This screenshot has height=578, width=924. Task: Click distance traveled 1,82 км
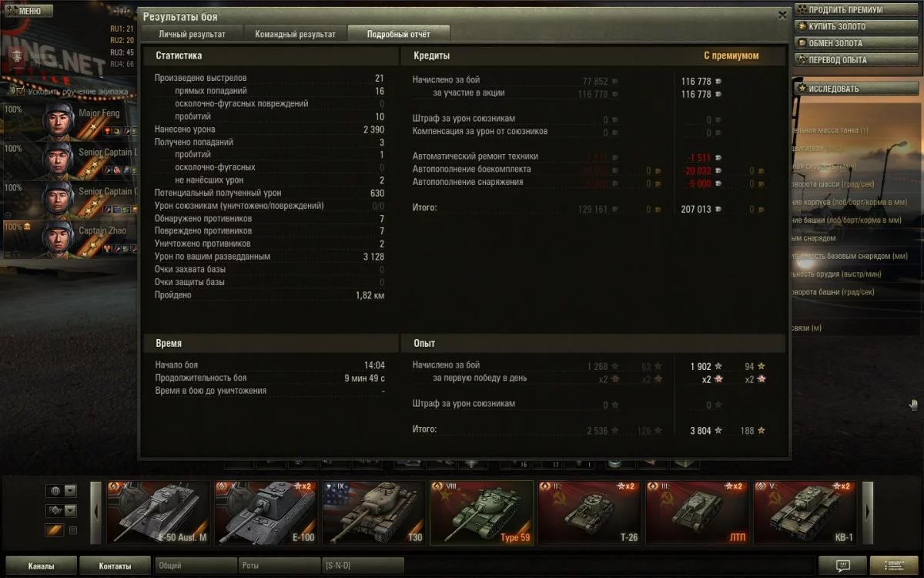tap(370, 295)
